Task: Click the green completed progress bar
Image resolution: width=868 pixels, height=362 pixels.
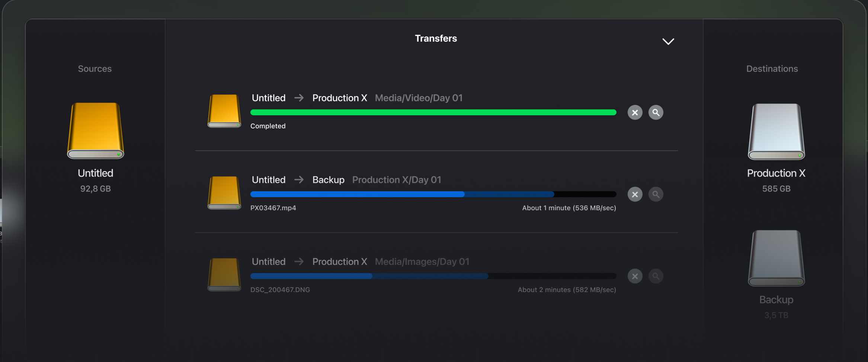Action: [x=433, y=112]
